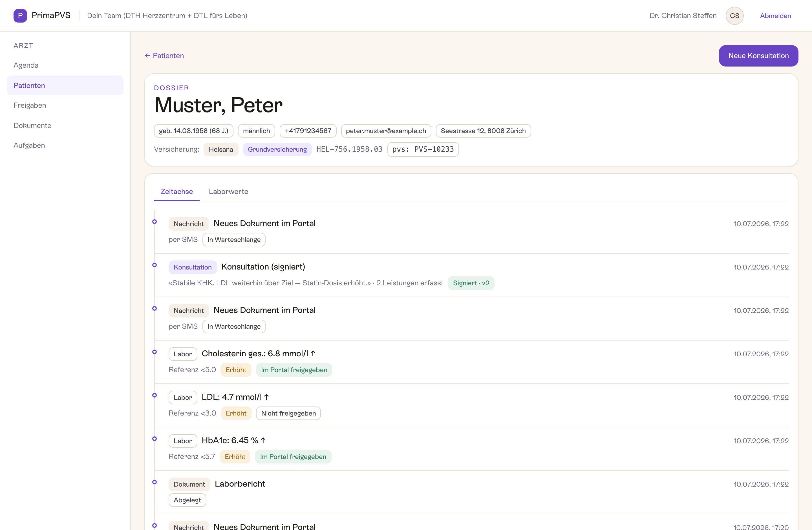Click Im Portal freigegeben in HbA1c row
The width and height of the screenshot is (812, 530).
coord(293,457)
